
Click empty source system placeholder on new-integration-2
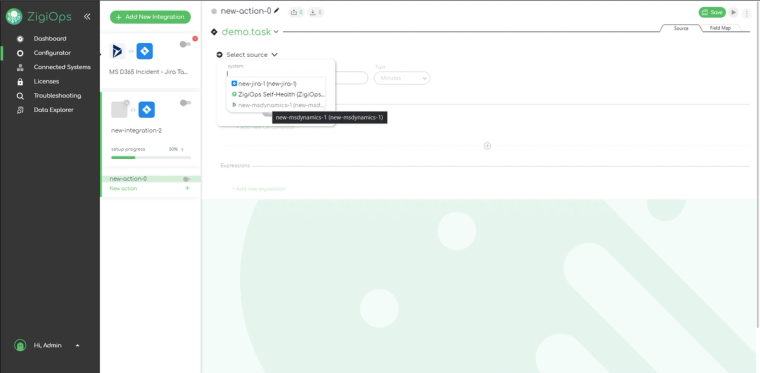point(119,109)
